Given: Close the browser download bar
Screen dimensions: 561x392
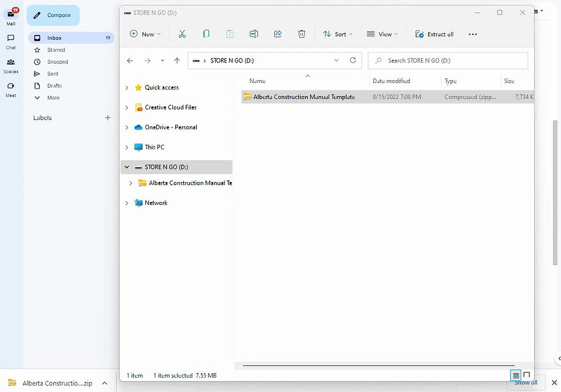Looking at the screenshot, I should click(554, 383).
